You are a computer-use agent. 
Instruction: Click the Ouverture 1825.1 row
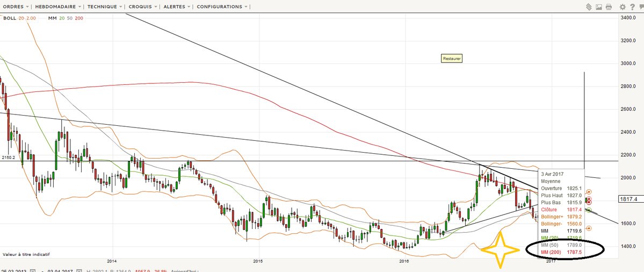561,188
